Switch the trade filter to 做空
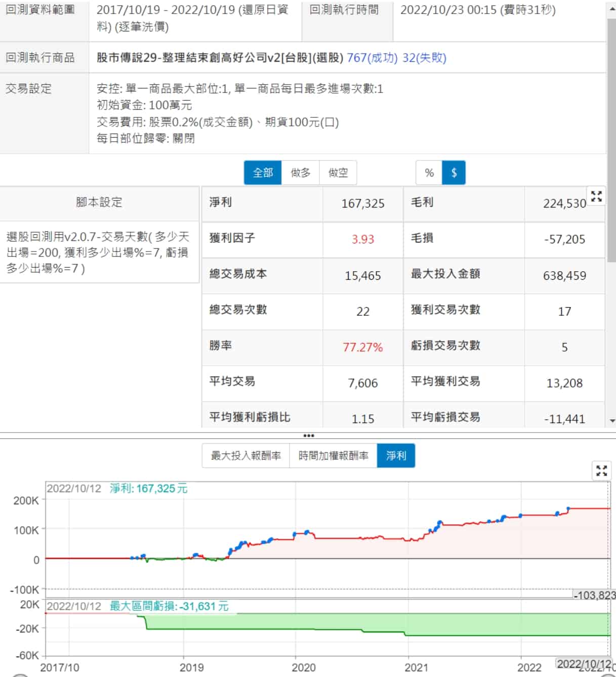This screenshot has height=677, width=616. (x=338, y=173)
